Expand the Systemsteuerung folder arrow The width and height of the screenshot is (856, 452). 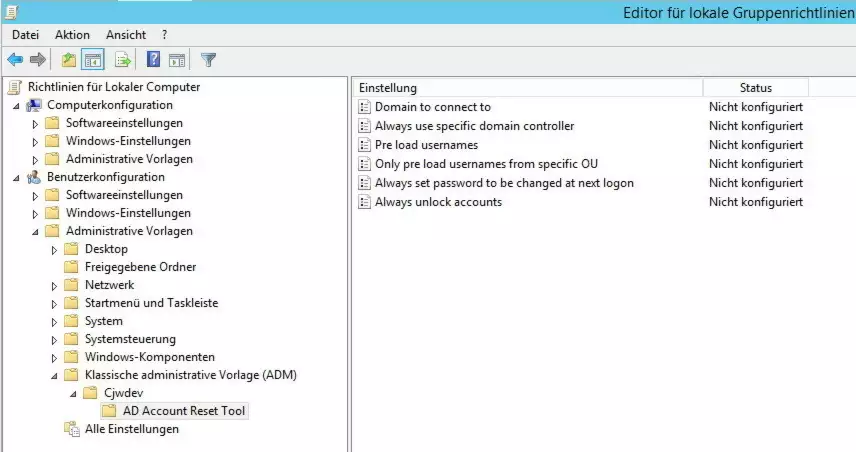pyautogui.click(x=54, y=339)
